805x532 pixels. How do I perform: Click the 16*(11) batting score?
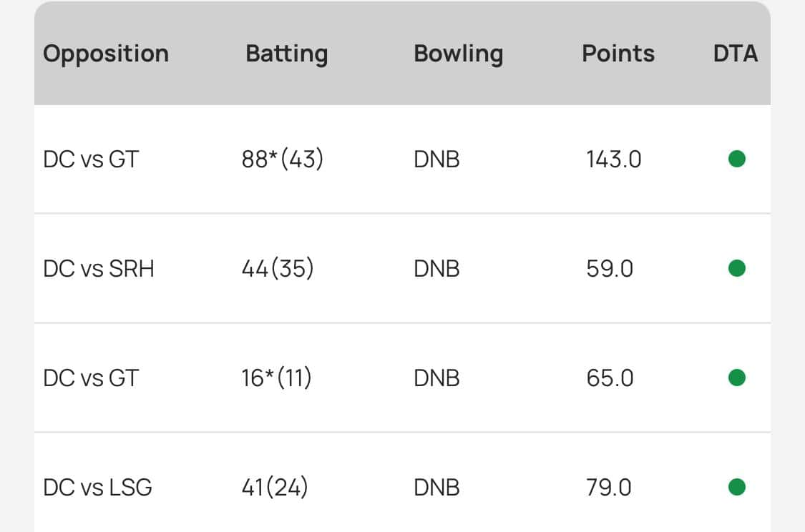(x=276, y=378)
